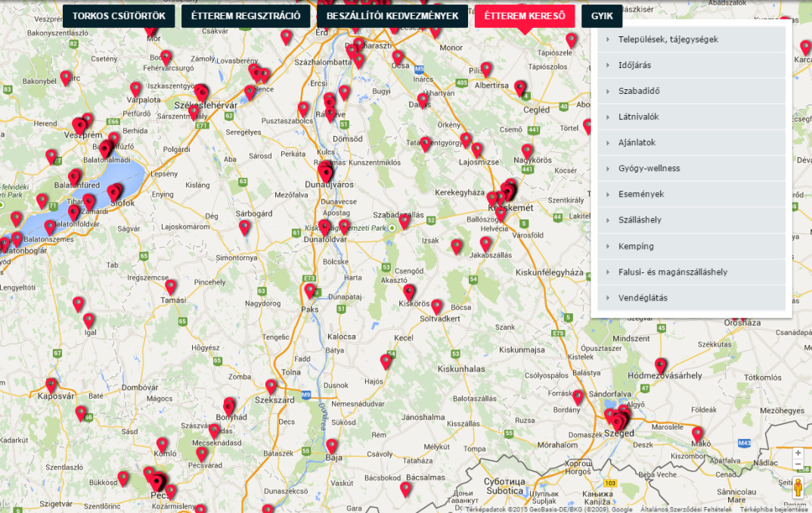
Task: Select the restaurant pin at Tamási
Action: (171, 287)
